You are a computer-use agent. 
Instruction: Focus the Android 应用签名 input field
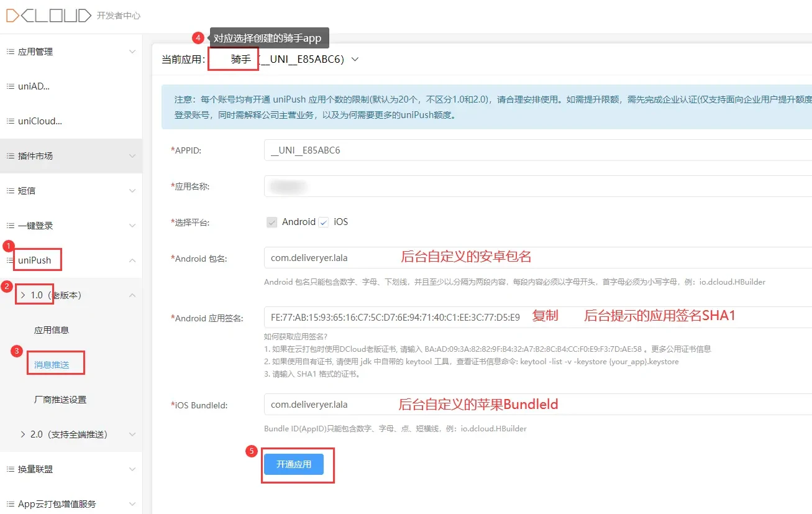[538, 317]
